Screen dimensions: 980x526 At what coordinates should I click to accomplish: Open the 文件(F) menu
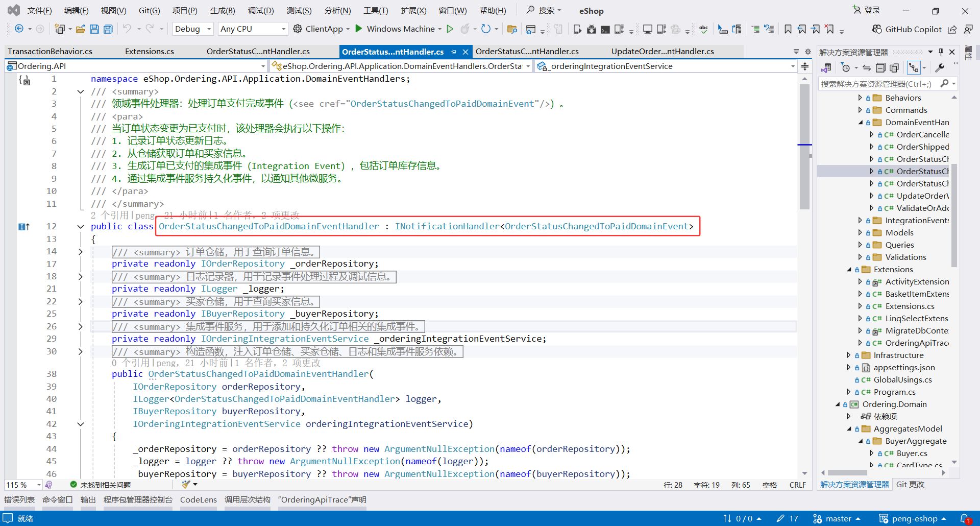40,11
